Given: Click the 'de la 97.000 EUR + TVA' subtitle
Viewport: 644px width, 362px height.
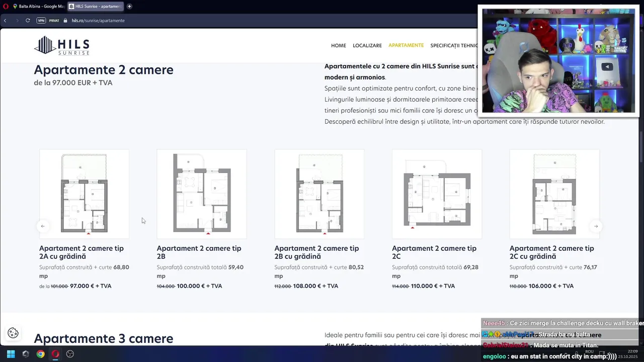Looking at the screenshot, I should tap(73, 82).
